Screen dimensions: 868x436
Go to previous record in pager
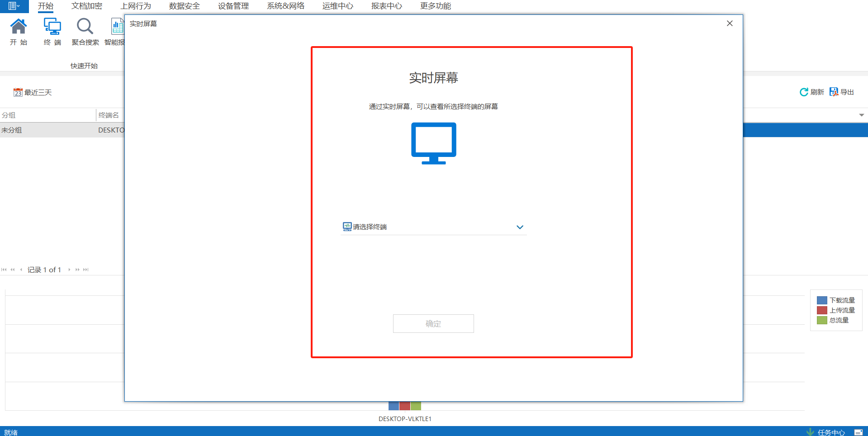point(21,270)
